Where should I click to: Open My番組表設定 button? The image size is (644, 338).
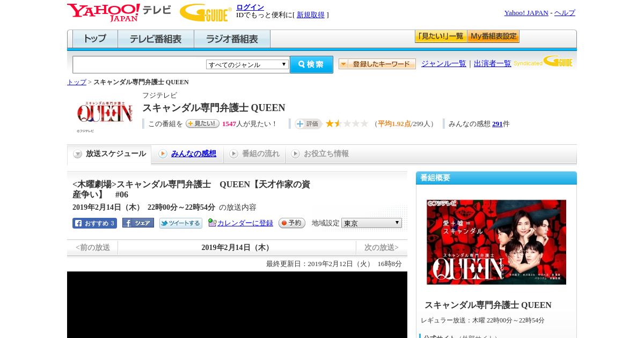(x=493, y=36)
